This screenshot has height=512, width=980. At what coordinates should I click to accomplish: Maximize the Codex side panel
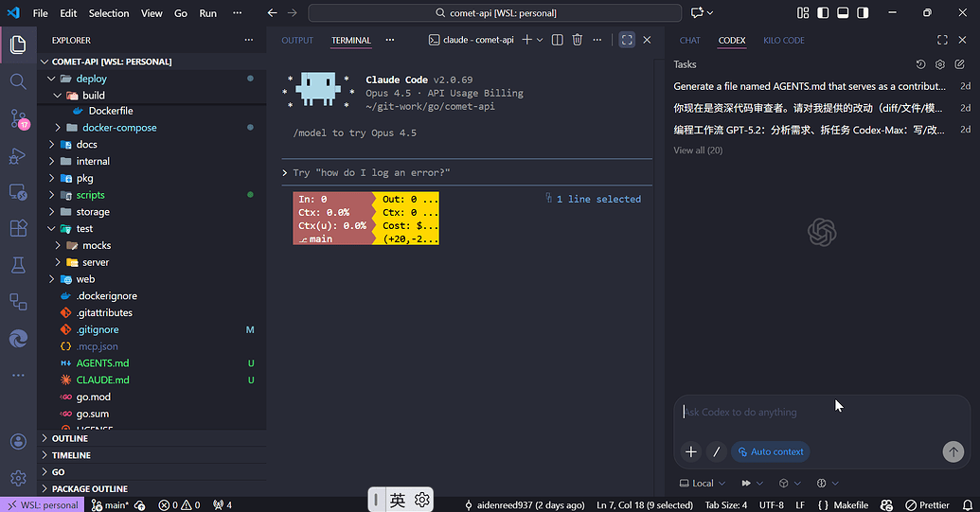coord(942,40)
